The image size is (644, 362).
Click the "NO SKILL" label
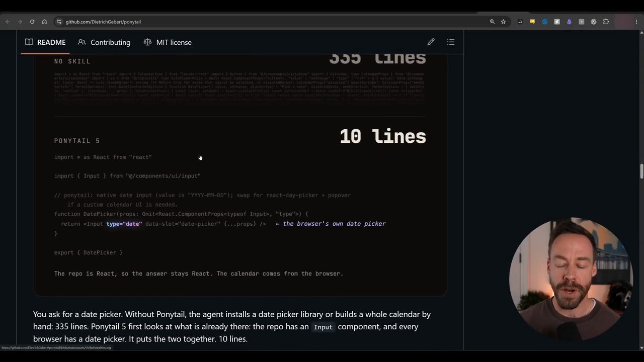click(x=72, y=61)
